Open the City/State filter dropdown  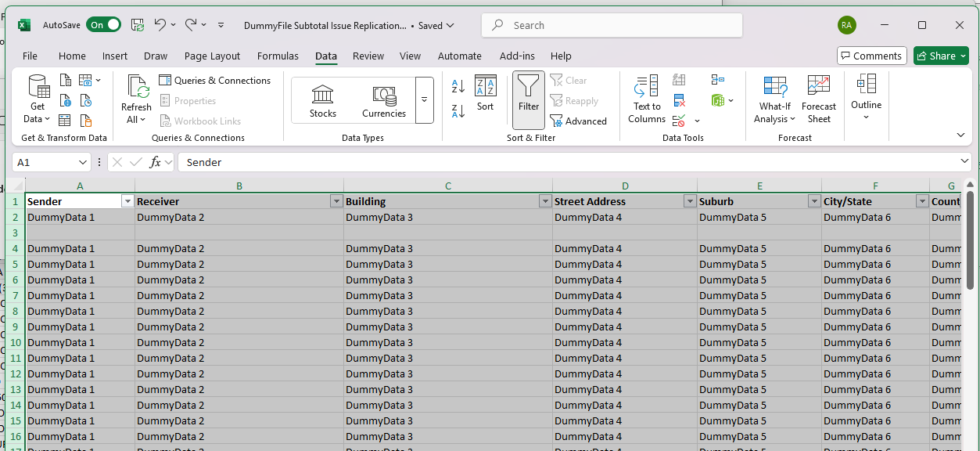tap(921, 201)
